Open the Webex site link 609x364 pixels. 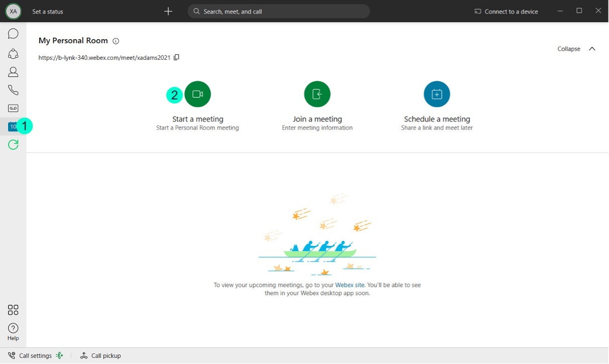click(350, 285)
